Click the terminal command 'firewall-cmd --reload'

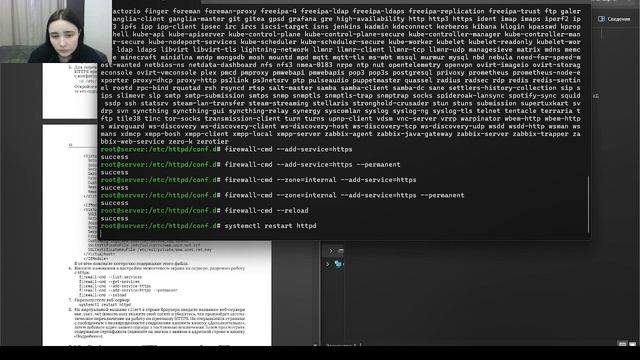click(x=267, y=211)
